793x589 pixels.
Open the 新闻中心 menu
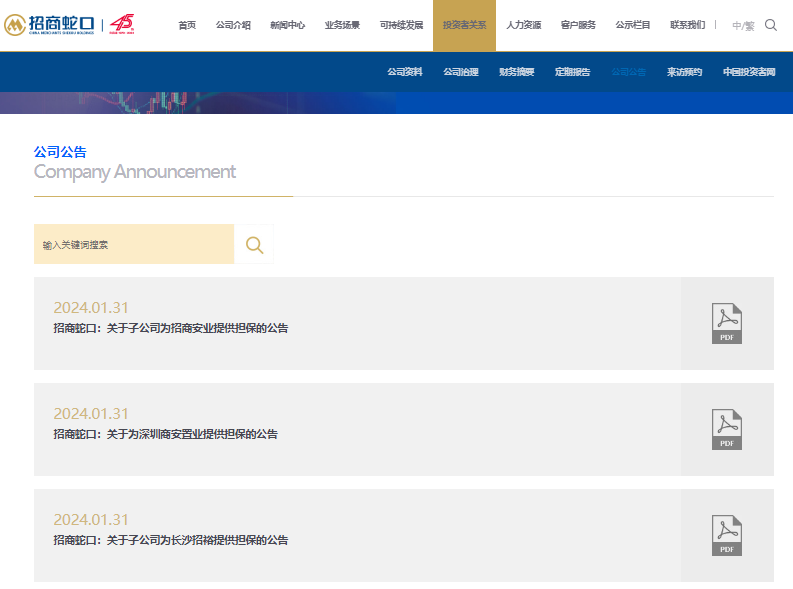tap(287, 25)
